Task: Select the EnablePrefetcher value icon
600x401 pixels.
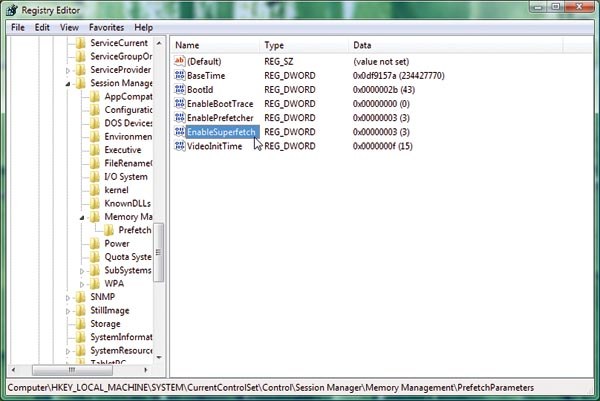Action: 180,117
